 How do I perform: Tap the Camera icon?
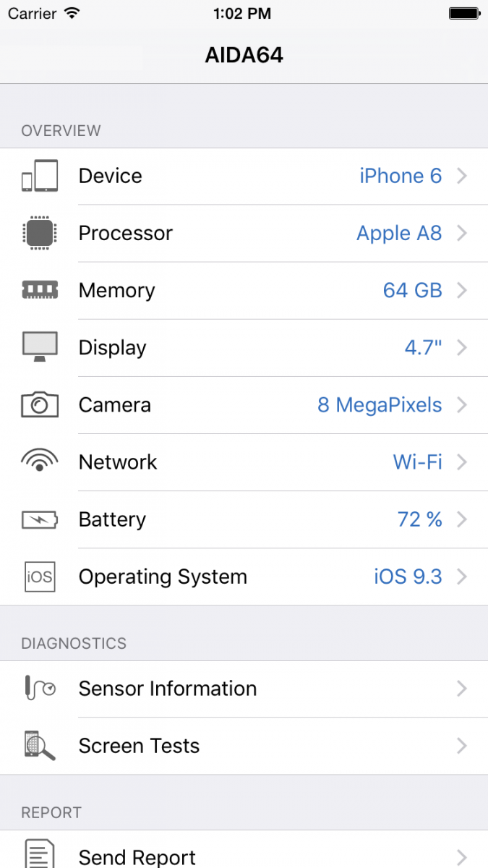point(39,404)
